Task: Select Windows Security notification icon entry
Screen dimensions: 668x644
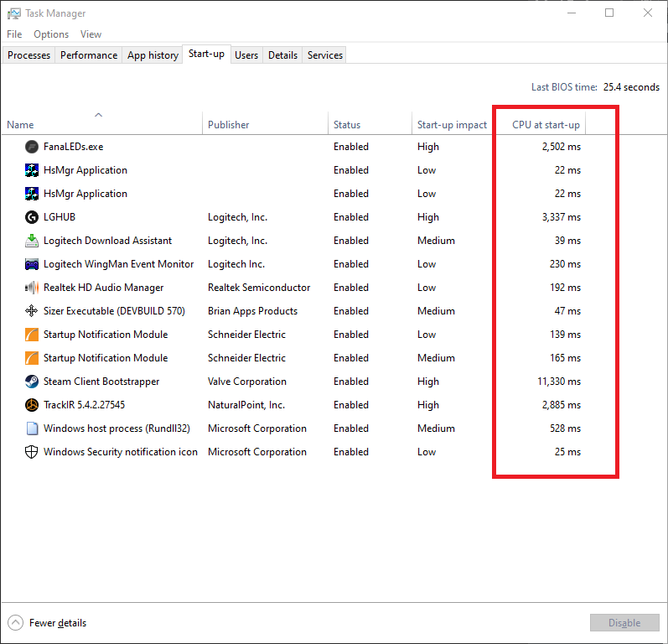Action: click(121, 452)
